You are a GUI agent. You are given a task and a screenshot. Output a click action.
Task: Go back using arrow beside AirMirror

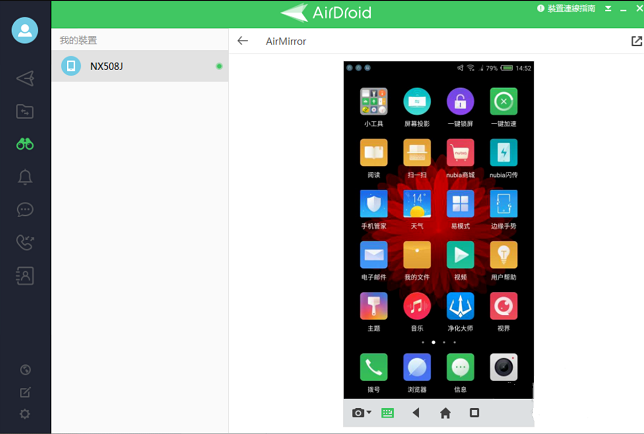click(243, 42)
